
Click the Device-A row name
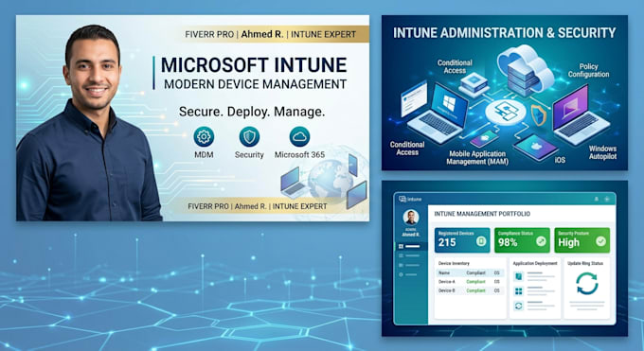[x=446, y=282]
